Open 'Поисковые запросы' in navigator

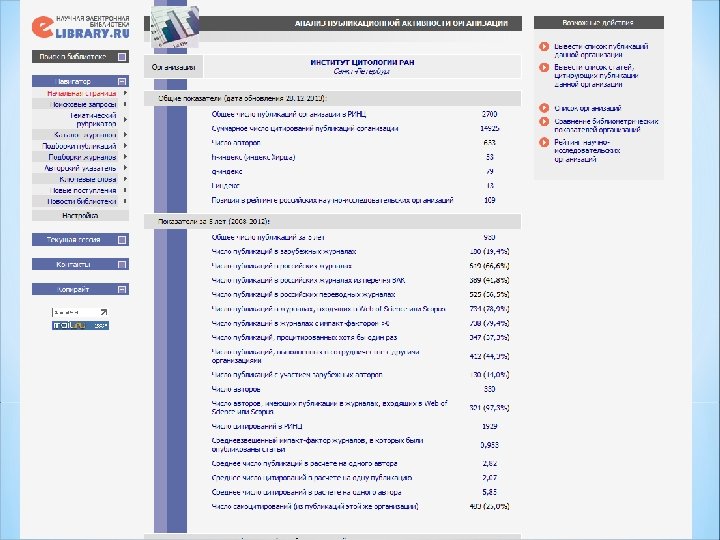(83, 104)
